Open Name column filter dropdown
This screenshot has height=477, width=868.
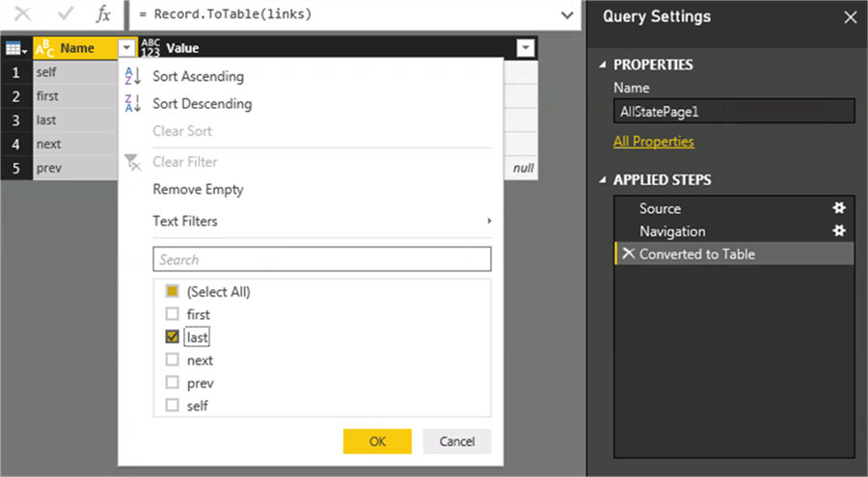point(126,48)
